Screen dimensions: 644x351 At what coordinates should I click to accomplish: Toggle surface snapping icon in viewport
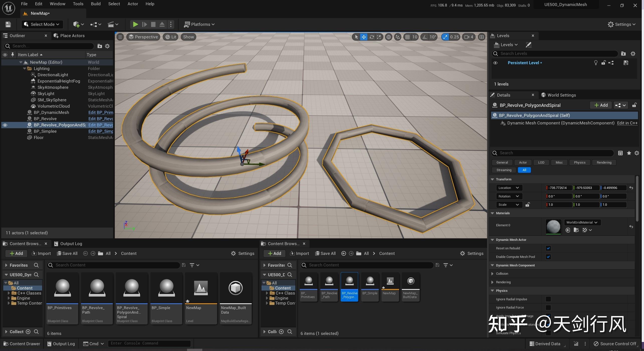click(x=398, y=37)
